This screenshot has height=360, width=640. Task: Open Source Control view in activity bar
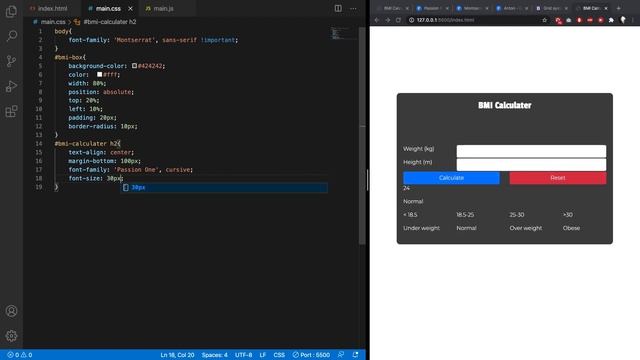11,61
